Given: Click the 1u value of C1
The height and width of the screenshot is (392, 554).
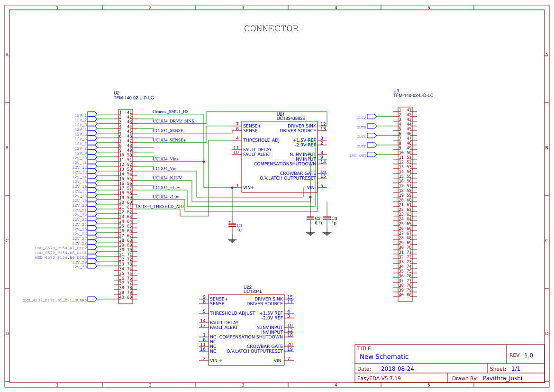Looking at the screenshot, I should 239,230.
